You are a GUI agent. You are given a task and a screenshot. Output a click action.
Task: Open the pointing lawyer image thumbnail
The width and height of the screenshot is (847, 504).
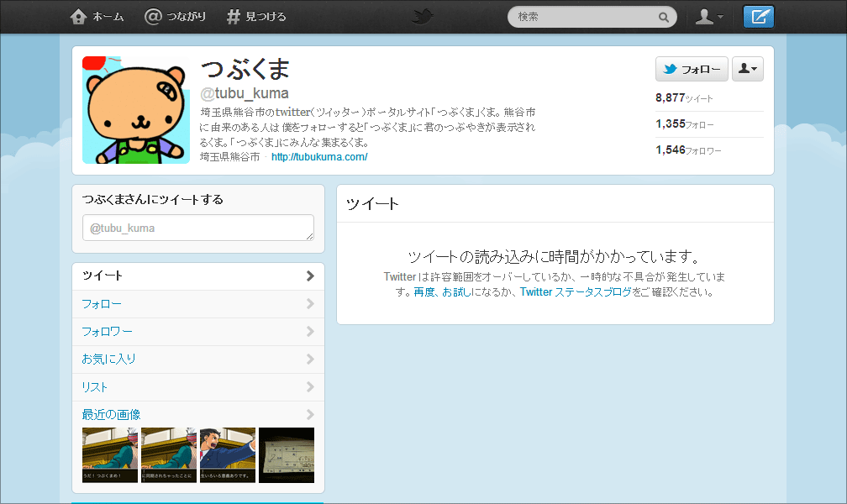click(228, 454)
